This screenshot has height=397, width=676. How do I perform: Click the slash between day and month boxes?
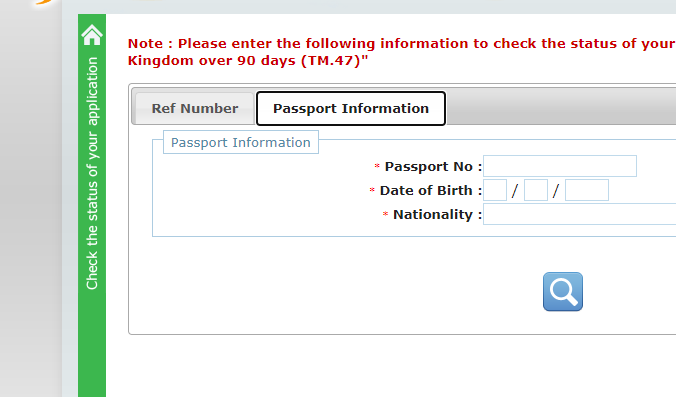(515, 191)
